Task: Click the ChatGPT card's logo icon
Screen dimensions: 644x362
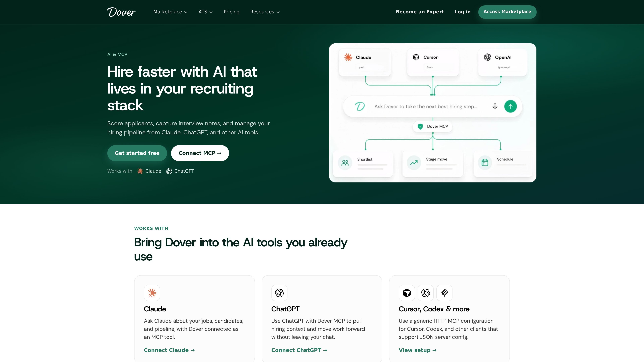Action: [279, 293]
